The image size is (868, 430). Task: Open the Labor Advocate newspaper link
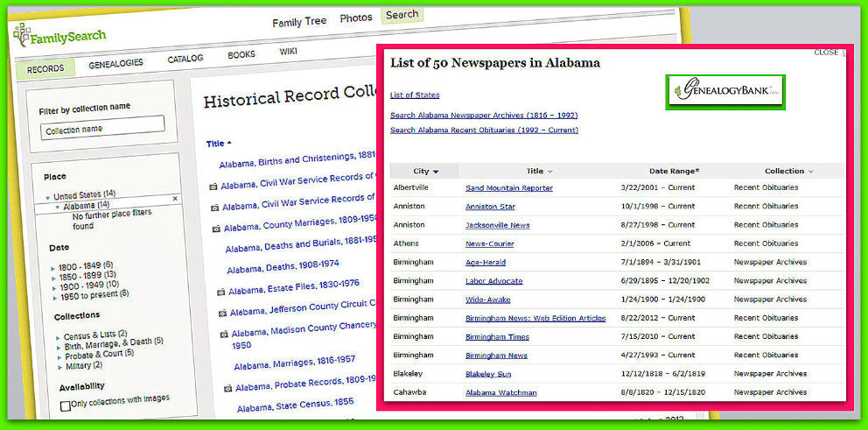click(493, 281)
